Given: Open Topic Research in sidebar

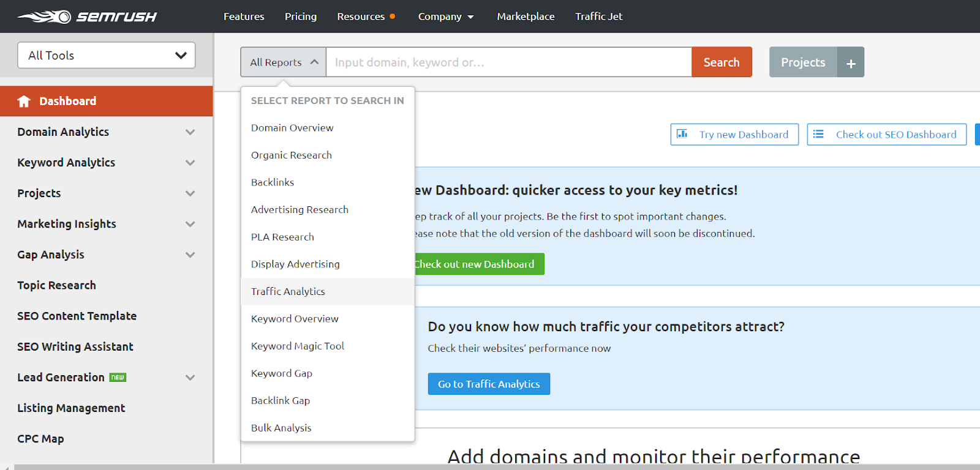Looking at the screenshot, I should [56, 285].
